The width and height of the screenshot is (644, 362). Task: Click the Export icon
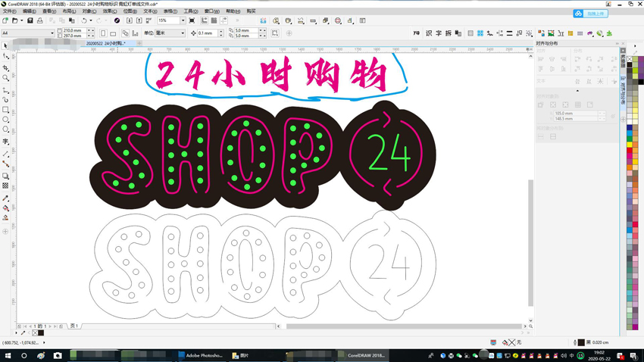[x=139, y=20]
